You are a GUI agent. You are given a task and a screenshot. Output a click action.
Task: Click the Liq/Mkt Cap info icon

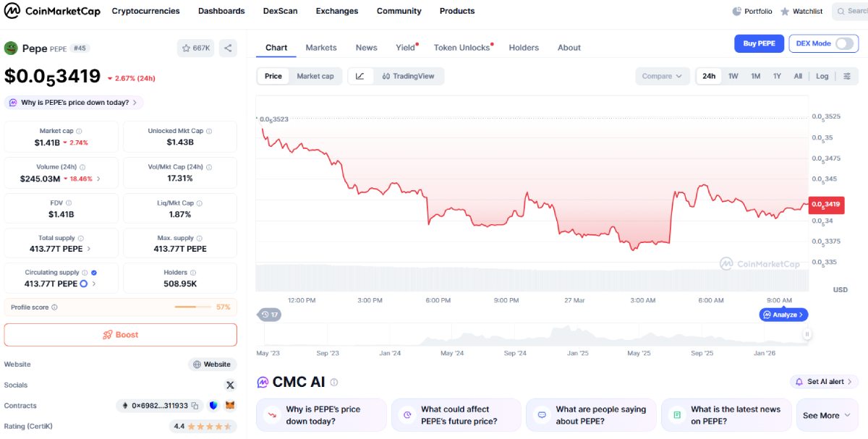[200, 203]
